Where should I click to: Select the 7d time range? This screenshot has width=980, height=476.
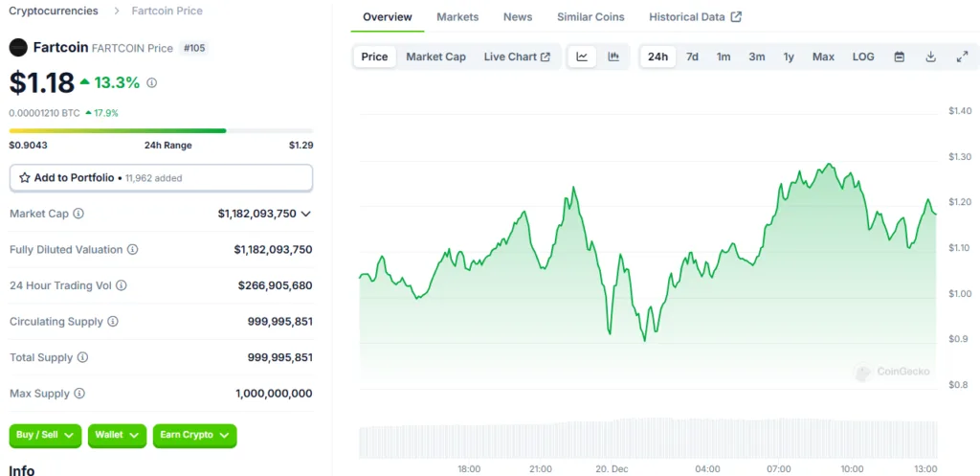pos(692,57)
